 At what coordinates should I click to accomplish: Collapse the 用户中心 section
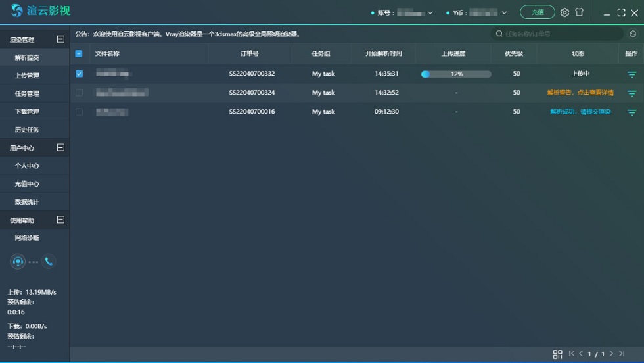coord(61,148)
